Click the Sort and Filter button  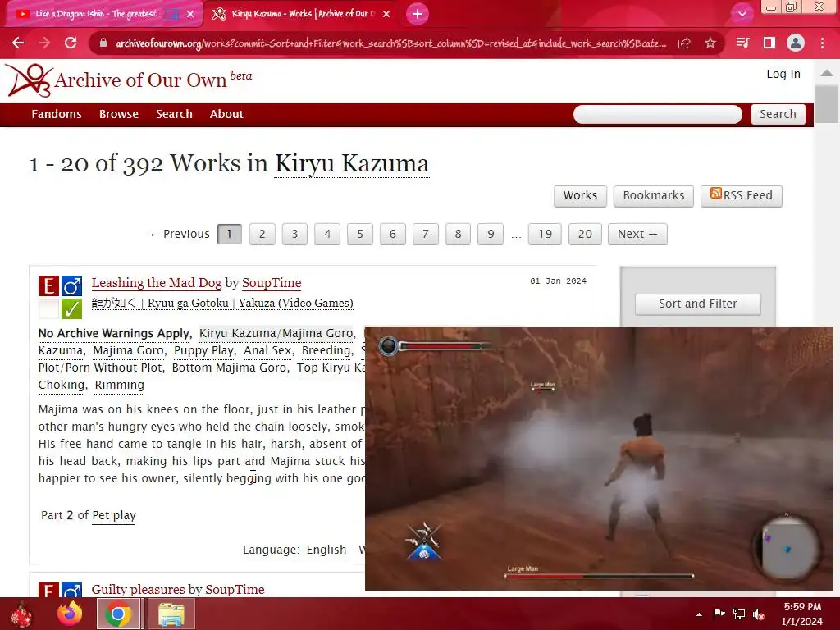click(x=697, y=304)
